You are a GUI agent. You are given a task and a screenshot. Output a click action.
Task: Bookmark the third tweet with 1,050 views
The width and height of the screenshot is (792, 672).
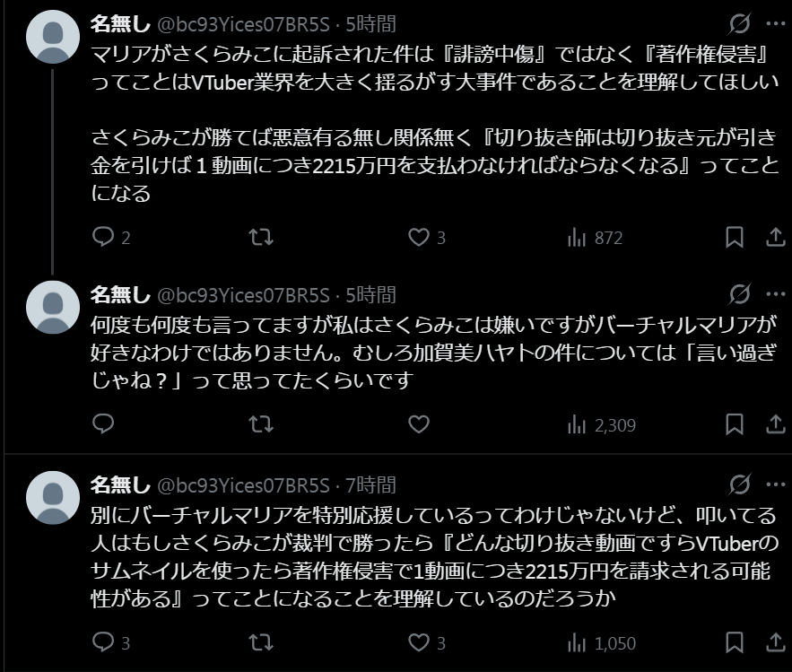click(x=734, y=642)
